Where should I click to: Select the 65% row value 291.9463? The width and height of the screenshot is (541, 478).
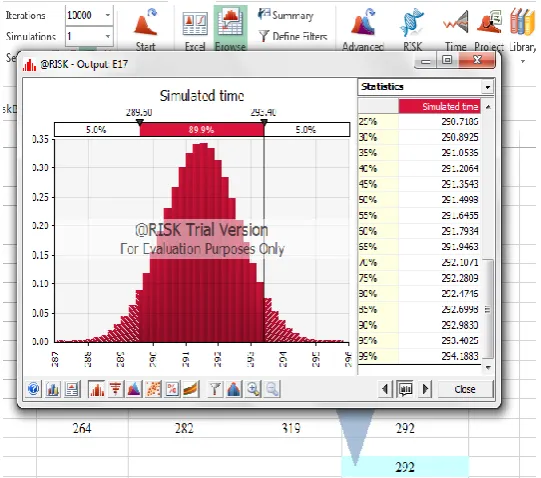pos(460,247)
